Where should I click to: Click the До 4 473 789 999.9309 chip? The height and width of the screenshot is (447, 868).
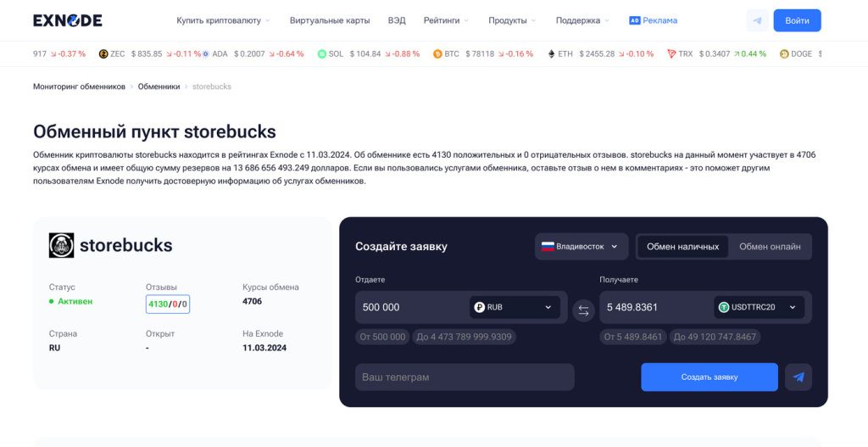(464, 337)
